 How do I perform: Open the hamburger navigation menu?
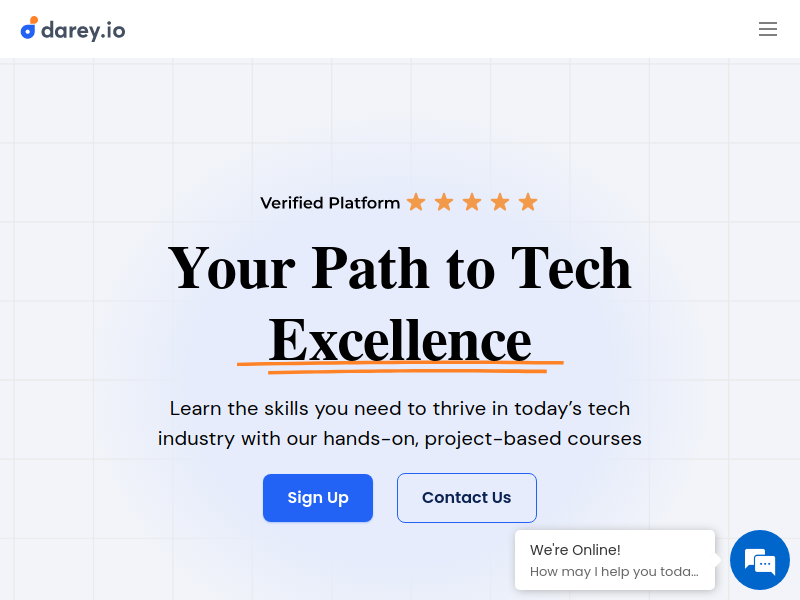(767, 29)
